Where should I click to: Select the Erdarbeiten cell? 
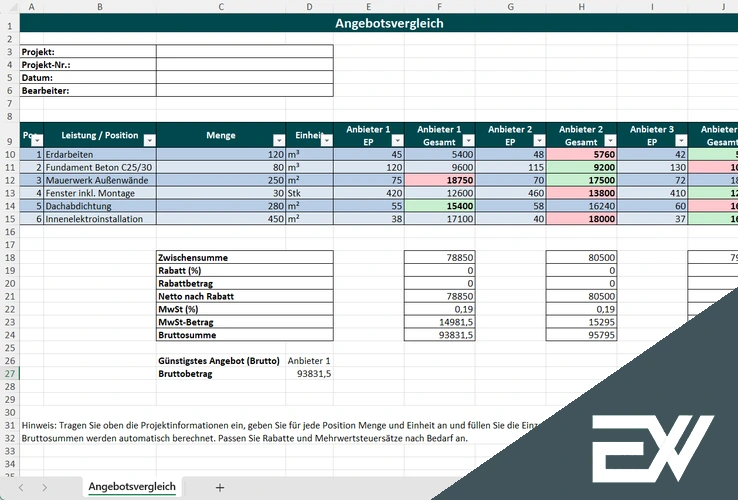click(100, 154)
